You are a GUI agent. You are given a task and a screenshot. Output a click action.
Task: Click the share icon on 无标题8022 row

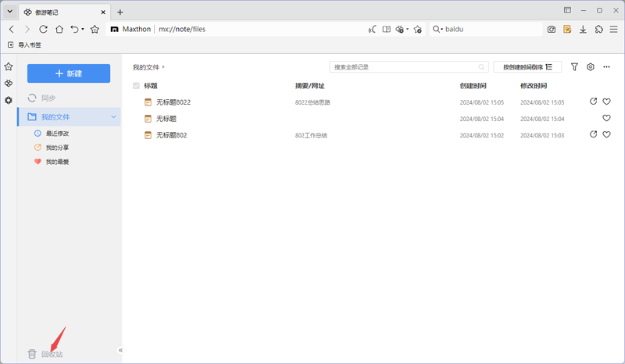click(593, 102)
